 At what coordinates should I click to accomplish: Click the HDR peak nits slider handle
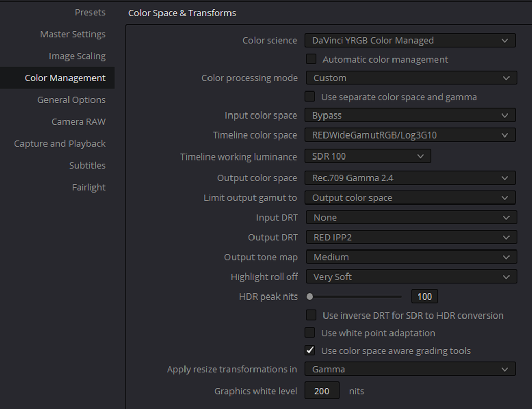(x=309, y=297)
